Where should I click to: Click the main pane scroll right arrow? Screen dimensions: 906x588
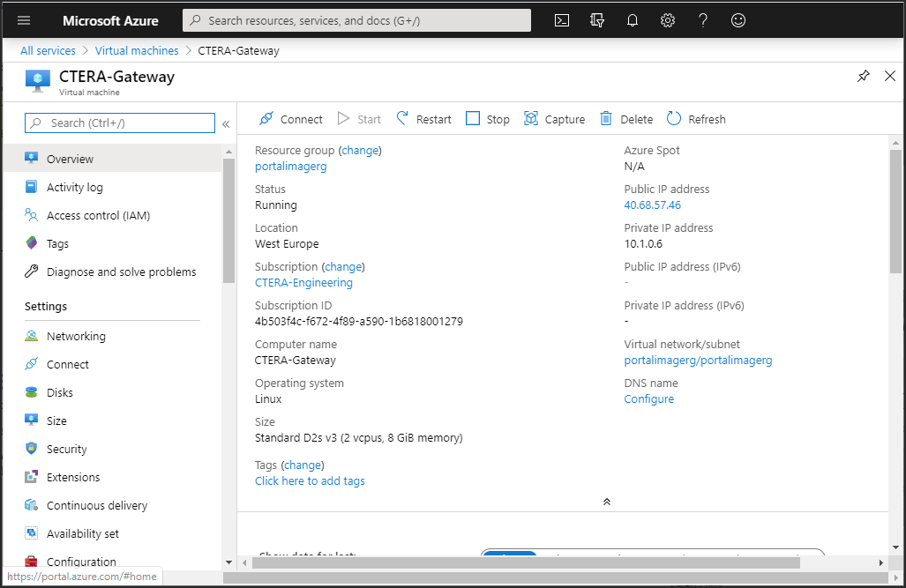881,562
